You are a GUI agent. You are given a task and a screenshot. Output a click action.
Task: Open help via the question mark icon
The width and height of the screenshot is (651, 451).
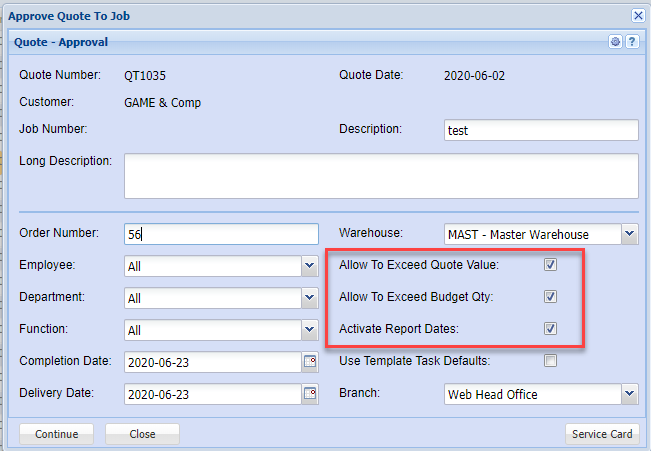pyautogui.click(x=632, y=42)
